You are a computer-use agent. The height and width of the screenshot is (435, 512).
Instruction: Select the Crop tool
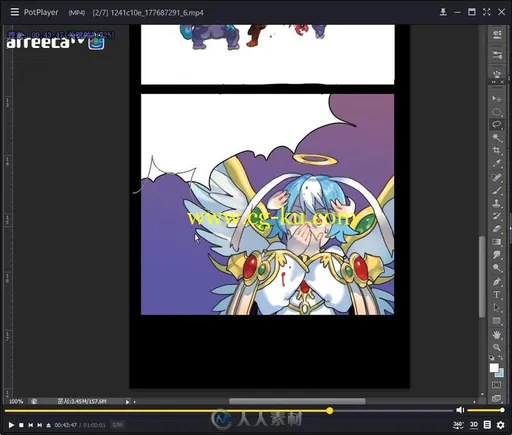tap(496, 150)
